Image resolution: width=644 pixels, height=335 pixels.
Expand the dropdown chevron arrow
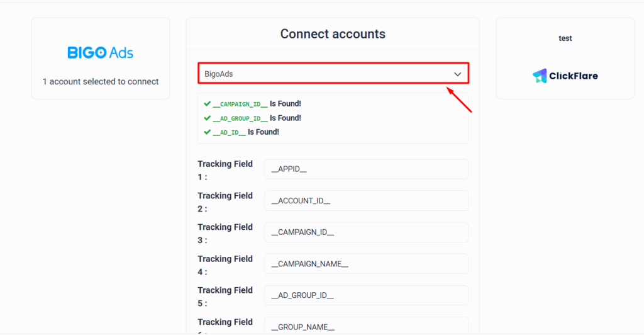(458, 74)
